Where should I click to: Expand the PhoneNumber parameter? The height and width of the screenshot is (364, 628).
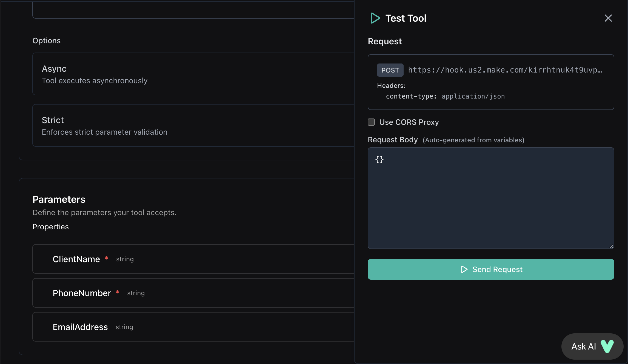coord(192,293)
